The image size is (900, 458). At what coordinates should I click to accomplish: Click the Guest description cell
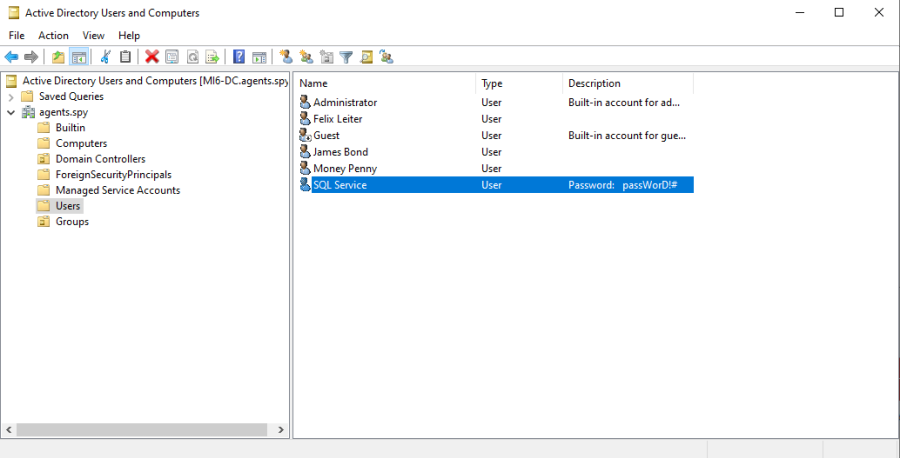[x=627, y=135]
